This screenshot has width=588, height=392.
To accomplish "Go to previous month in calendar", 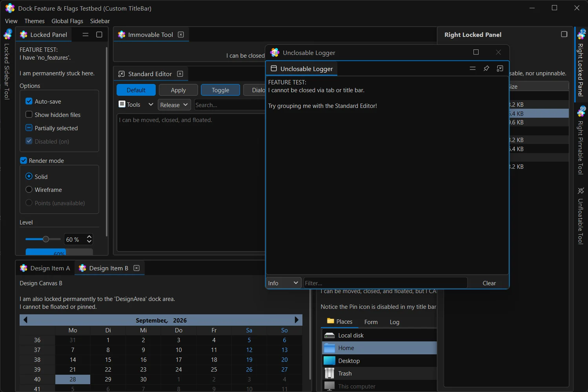I will click(x=25, y=320).
